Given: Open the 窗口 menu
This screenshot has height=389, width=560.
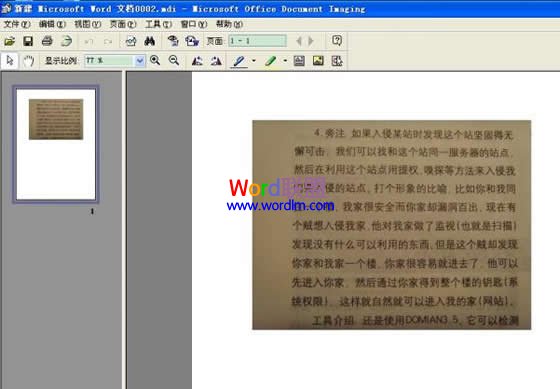Looking at the screenshot, I should 194,24.
